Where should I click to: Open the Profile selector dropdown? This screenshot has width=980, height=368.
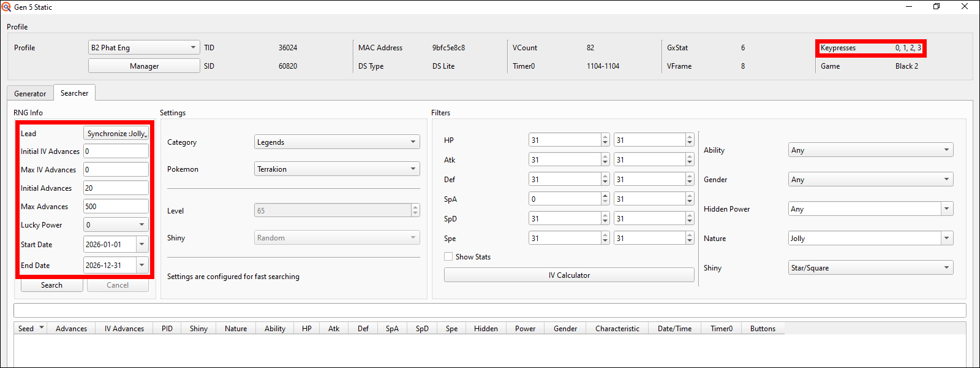point(144,47)
